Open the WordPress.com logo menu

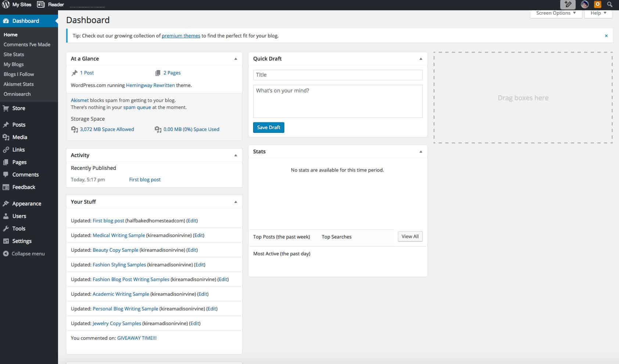(6, 4)
